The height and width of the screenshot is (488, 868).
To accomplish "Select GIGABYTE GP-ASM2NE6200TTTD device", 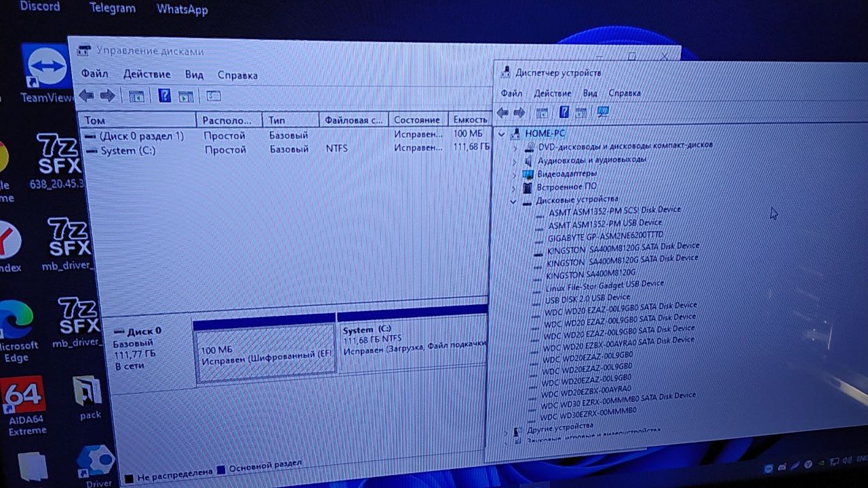I will click(x=605, y=237).
